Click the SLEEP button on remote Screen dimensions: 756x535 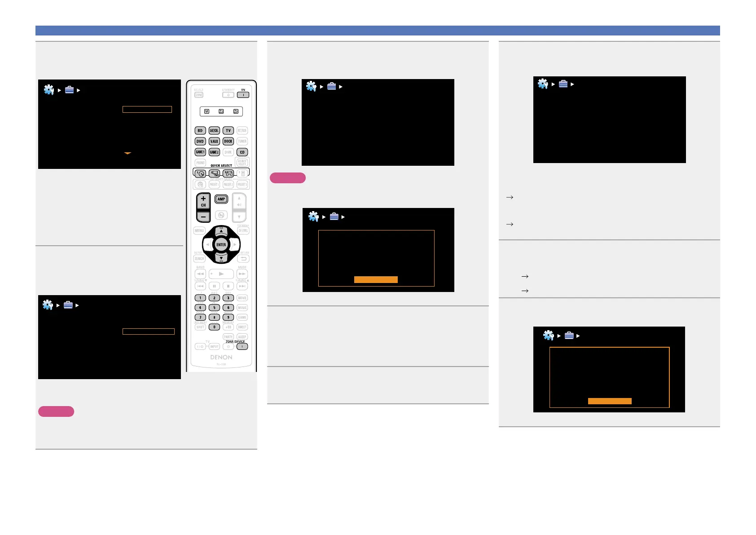coord(242,337)
